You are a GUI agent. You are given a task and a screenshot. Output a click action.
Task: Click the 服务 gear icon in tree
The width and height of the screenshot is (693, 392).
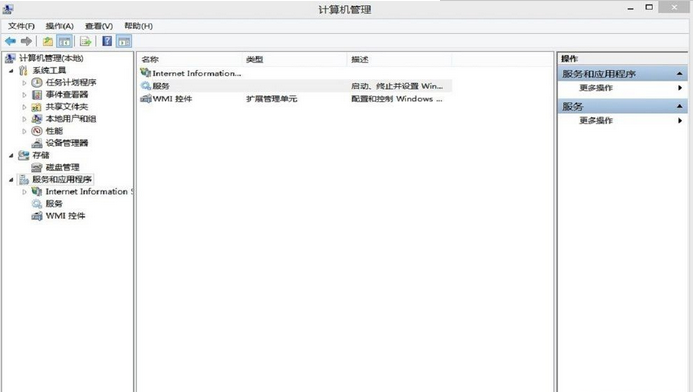(37, 204)
